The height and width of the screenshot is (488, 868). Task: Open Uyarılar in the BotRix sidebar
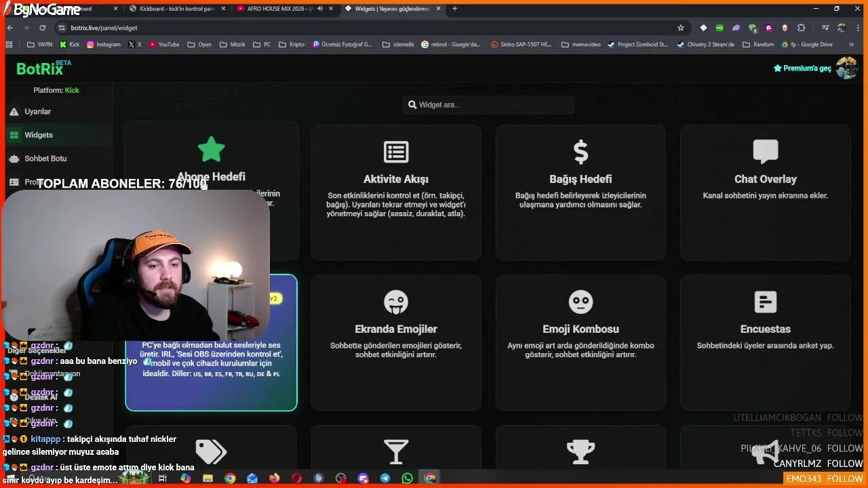[x=57, y=112]
